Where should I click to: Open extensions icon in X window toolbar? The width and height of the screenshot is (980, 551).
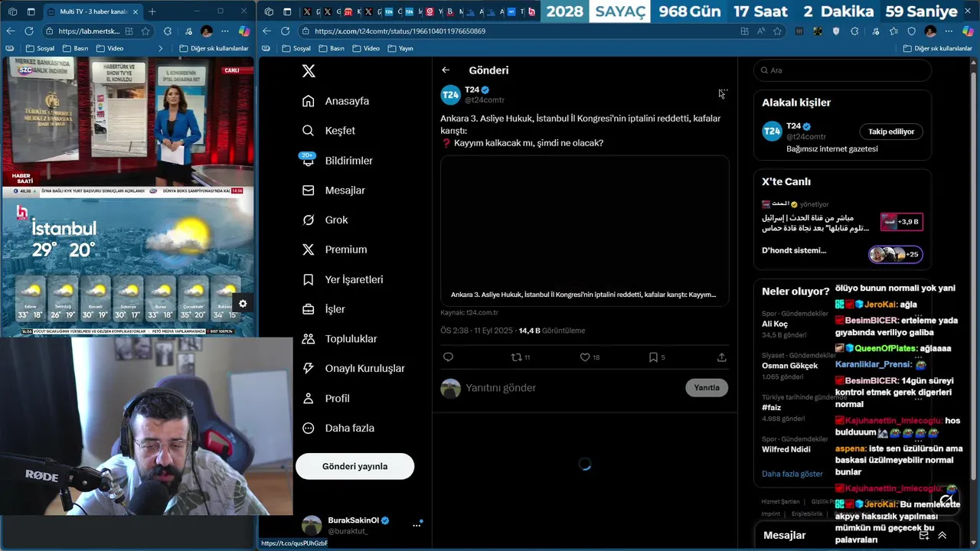coord(854,31)
